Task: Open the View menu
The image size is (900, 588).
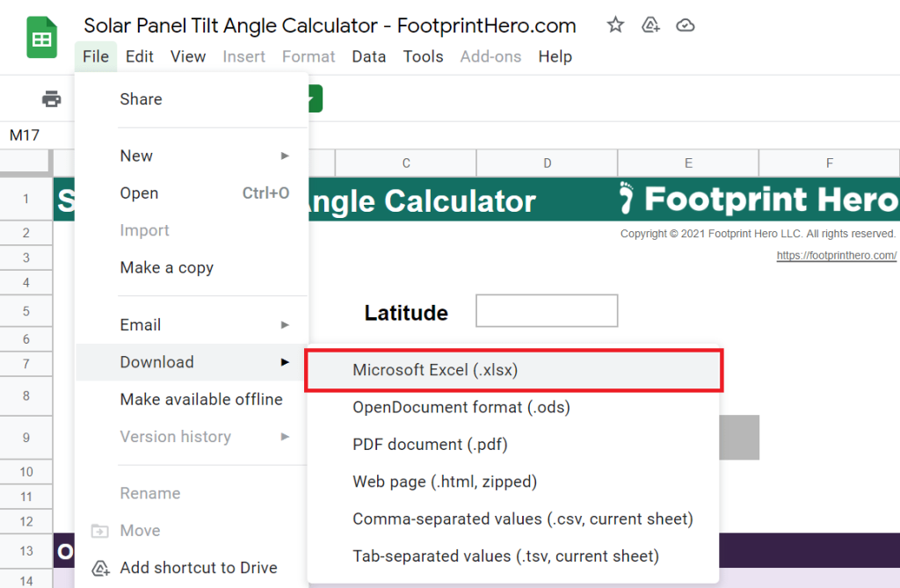Action: tap(188, 56)
